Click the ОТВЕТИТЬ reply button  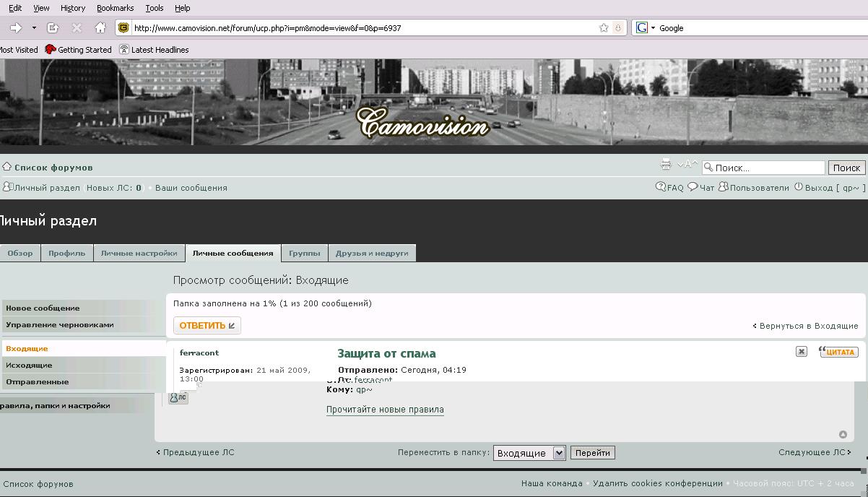pos(207,325)
